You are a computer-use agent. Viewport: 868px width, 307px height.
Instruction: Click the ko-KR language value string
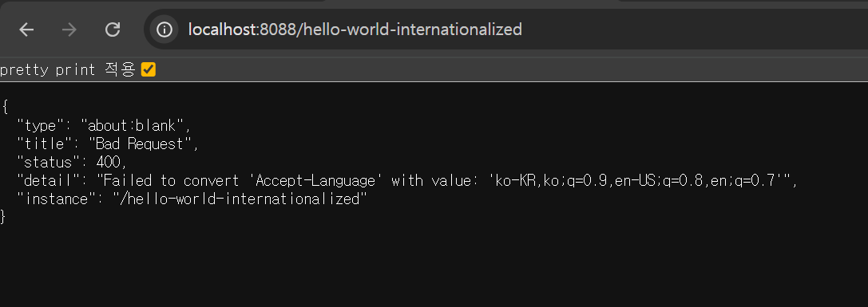(x=639, y=180)
